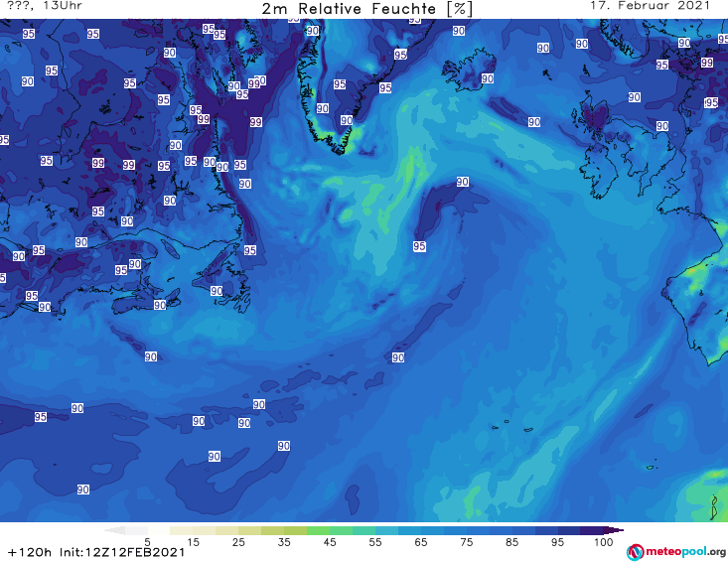728x562 pixels.
Task: Click the '+120h Init:12Z12FEB2021' forecast run label
Action: click(96, 552)
